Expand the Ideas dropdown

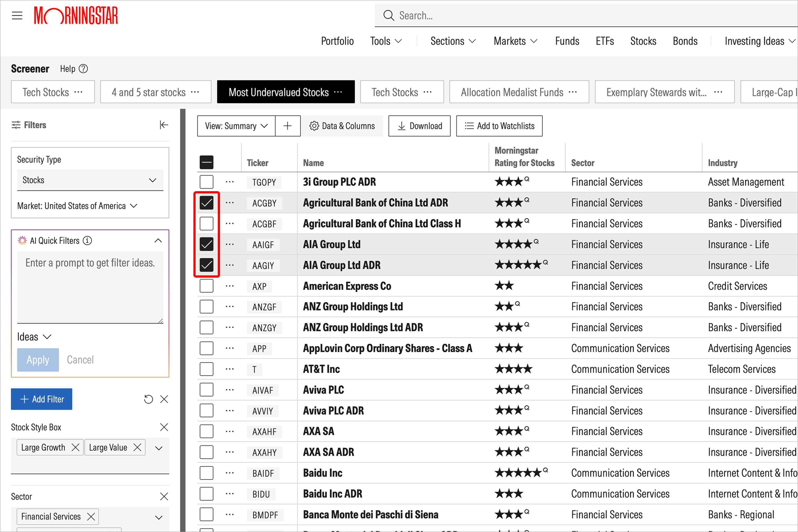34,337
